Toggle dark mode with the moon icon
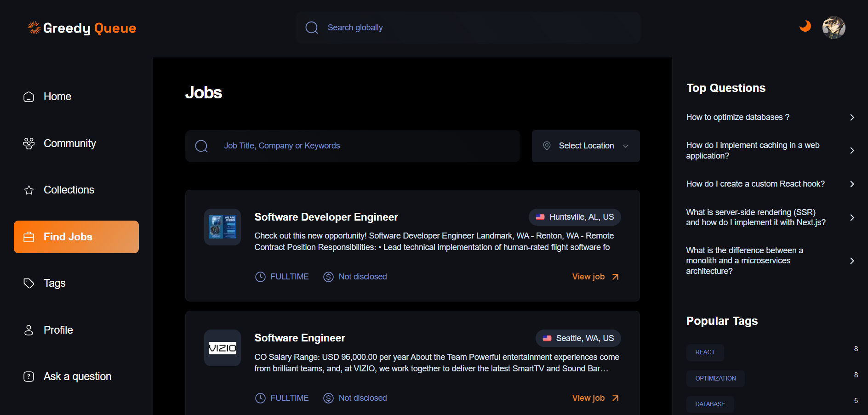The width and height of the screenshot is (868, 415). (x=805, y=26)
